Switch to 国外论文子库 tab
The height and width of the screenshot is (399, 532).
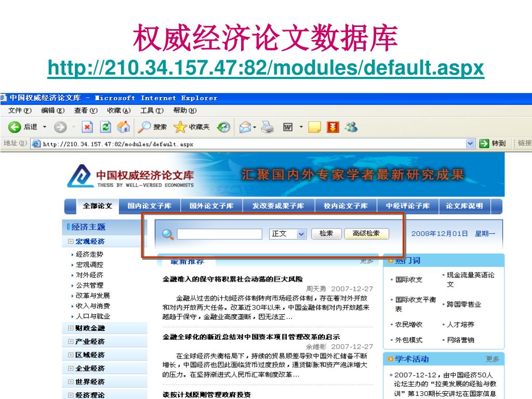tap(211, 206)
